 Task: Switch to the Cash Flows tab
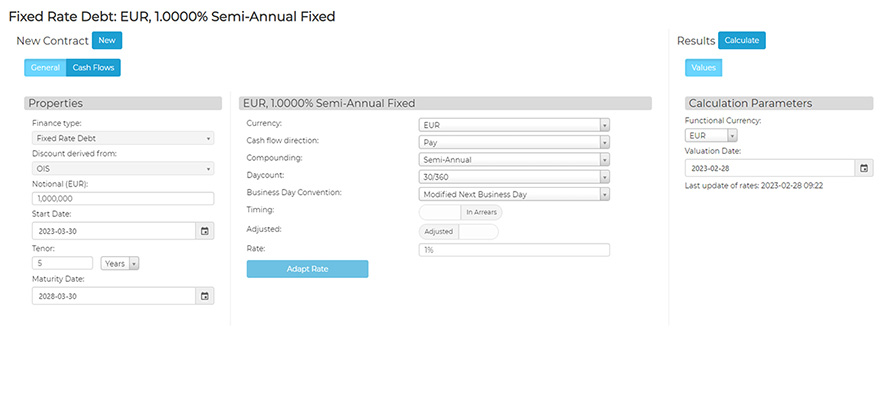click(x=94, y=68)
